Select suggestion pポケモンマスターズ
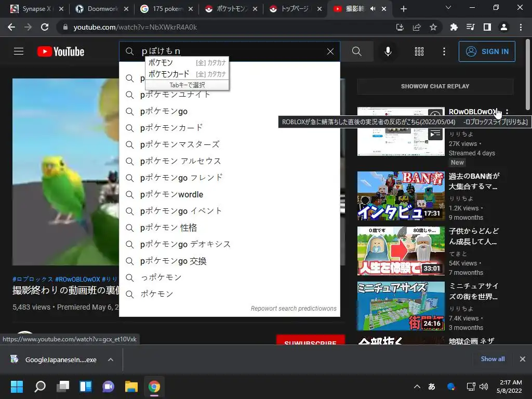 pos(229,144)
